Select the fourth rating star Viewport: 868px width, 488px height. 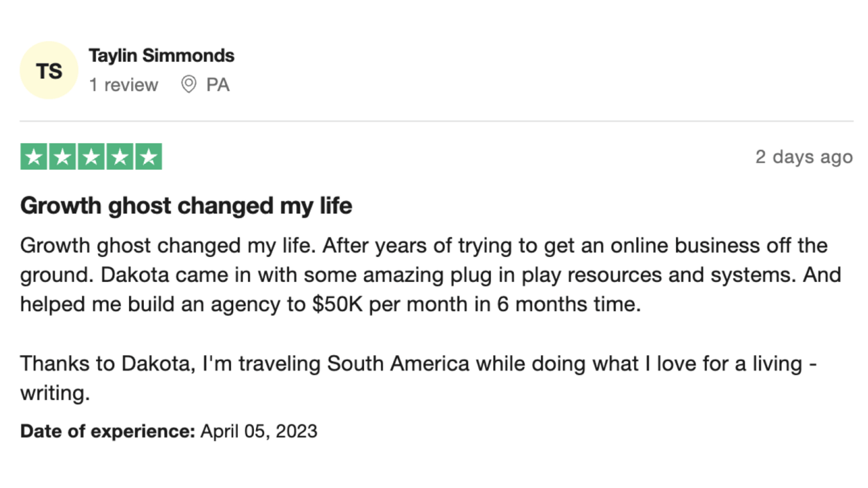pos(120,157)
